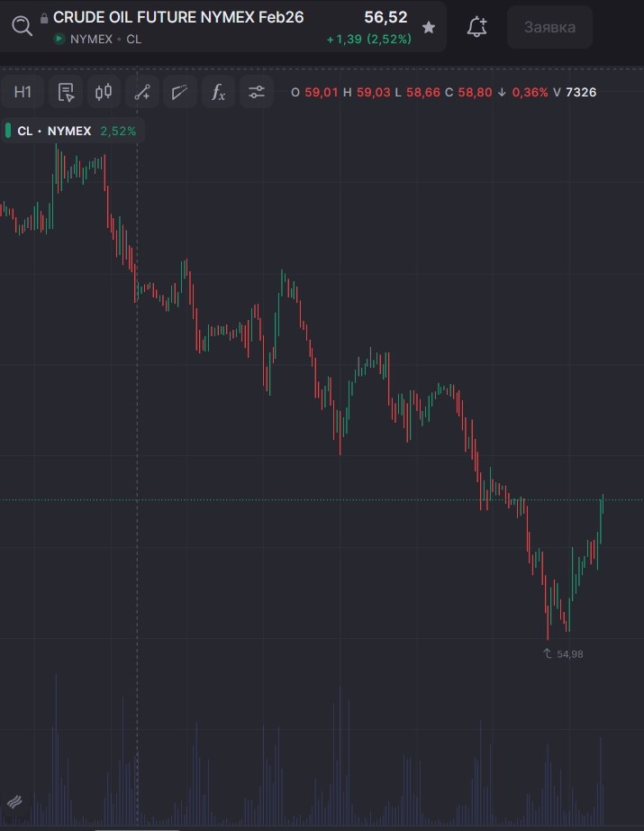The width and height of the screenshot is (644, 831).
Task: Open the shapes drawing tool
Action: (180, 92)
